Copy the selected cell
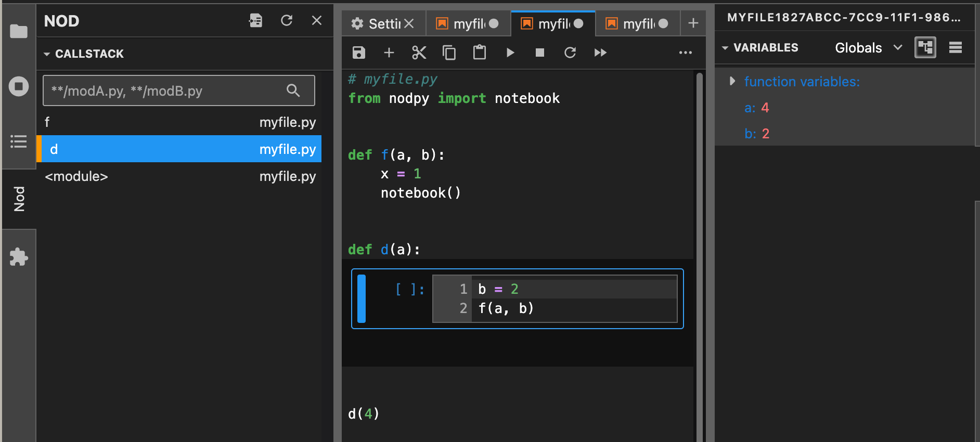The width and height of the screenshot is (980, 442). 449,53
